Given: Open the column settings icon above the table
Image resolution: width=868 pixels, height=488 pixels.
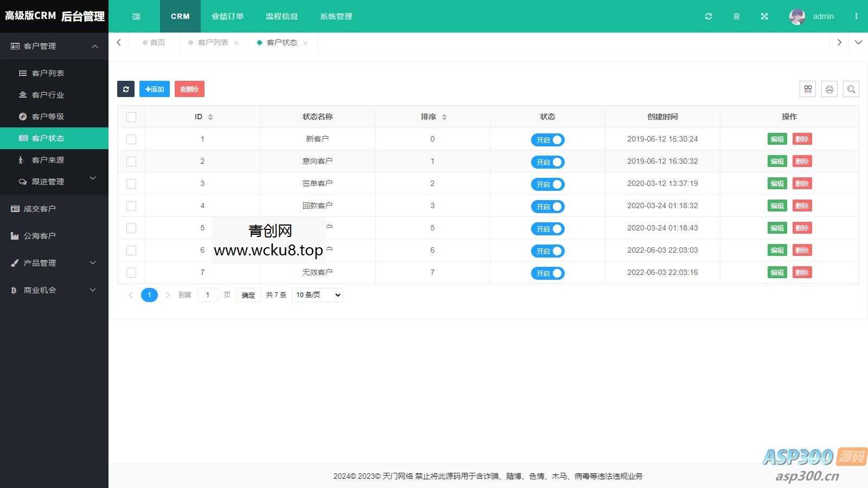Looking at the screenshot, I should tap(807, 89).
